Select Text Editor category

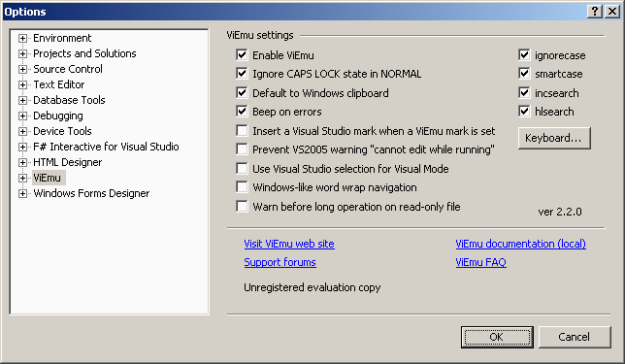click(x=59, y=84)
